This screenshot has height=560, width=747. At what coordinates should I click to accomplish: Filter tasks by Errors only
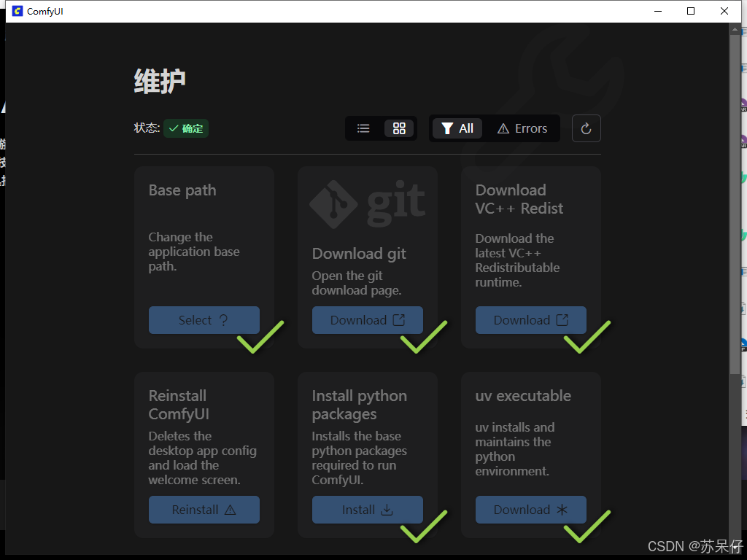[522, 128]
